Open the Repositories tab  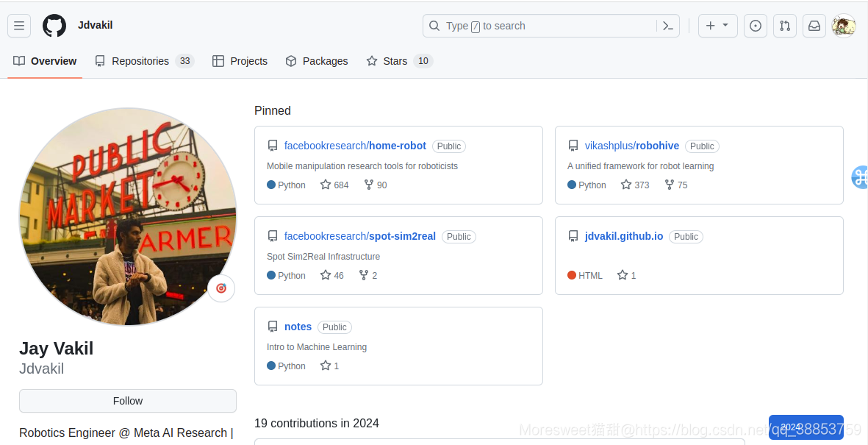pos(145,61)
